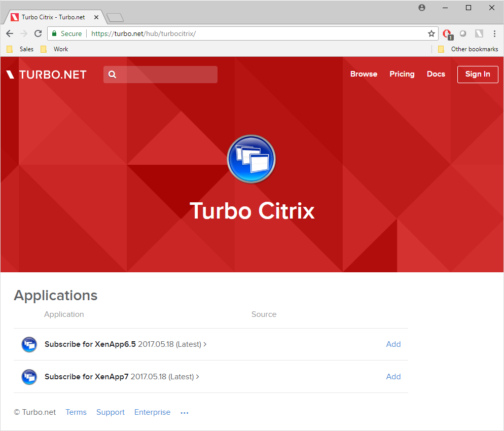The image size is (504, 431).
Task: Switch to the Browse menu item
Action: 364,74
